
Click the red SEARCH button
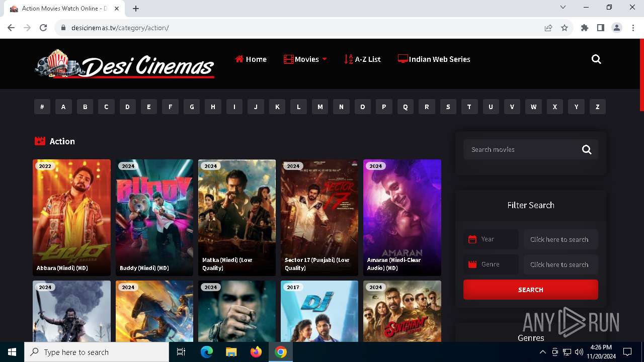click(x=531, y=290)
